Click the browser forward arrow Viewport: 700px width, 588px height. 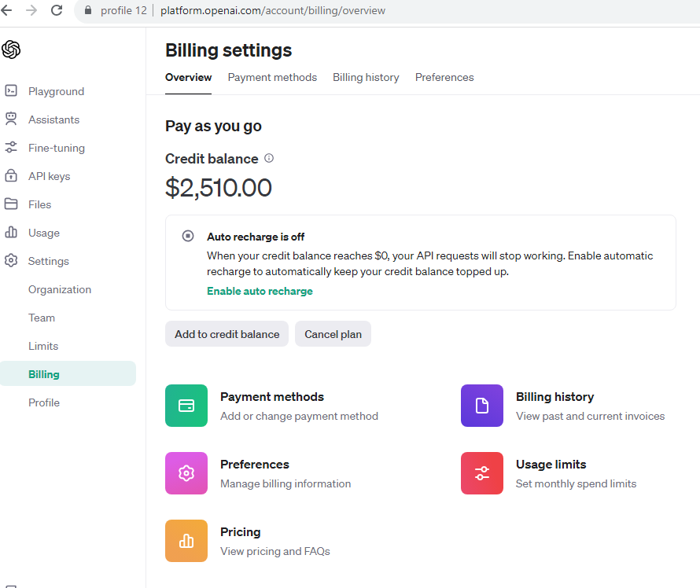pos(31,10)
